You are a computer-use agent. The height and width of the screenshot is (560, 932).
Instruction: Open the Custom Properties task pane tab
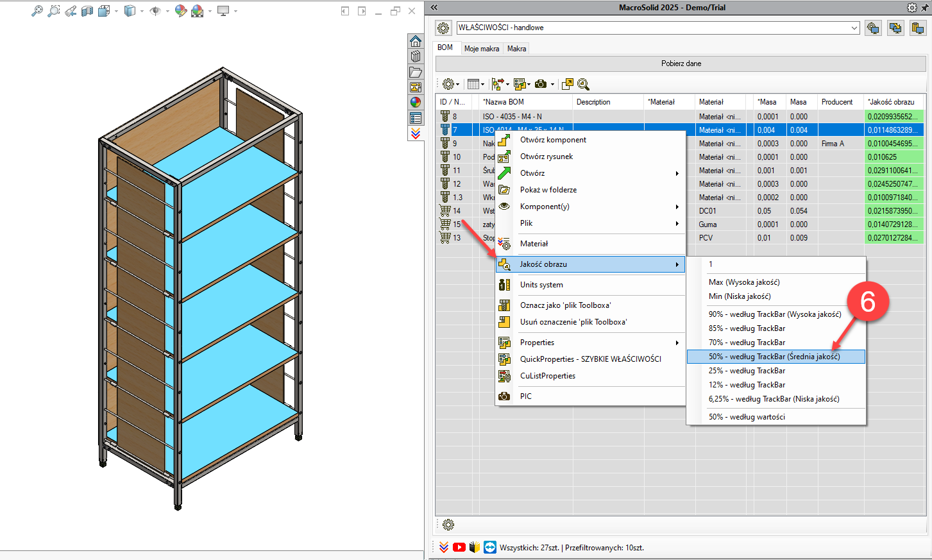tap(416, 118)
